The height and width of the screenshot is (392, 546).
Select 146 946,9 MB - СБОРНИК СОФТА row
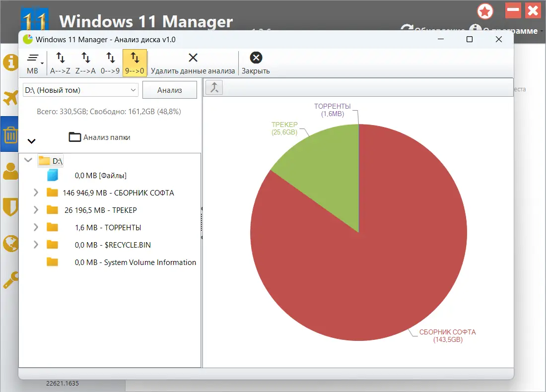pyautogui.click(x=119, y=193)
